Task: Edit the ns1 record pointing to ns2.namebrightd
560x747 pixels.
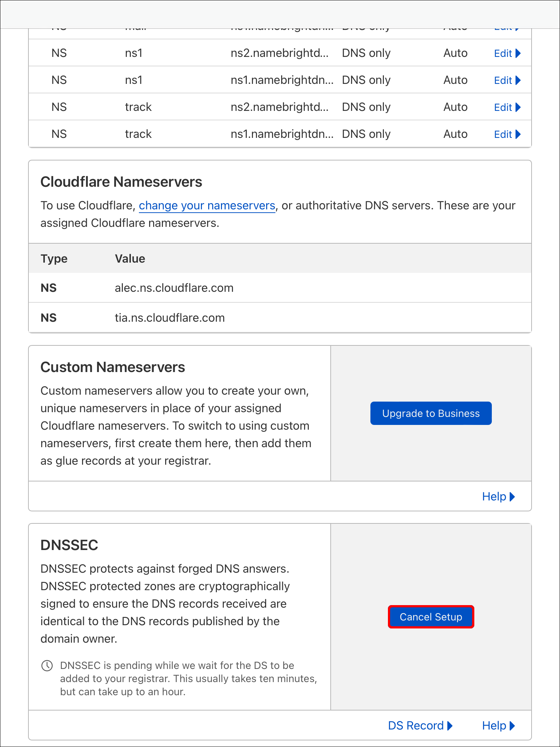Action: pos(507,53)
